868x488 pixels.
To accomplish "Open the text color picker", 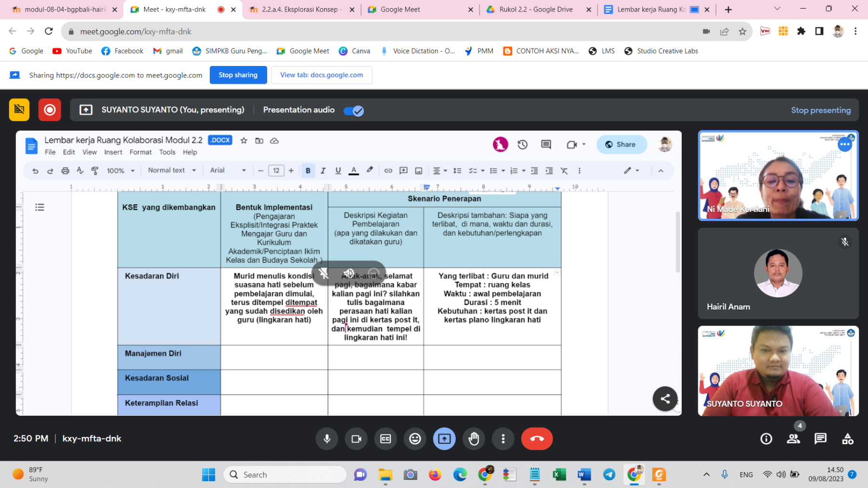I will (353, 171).
